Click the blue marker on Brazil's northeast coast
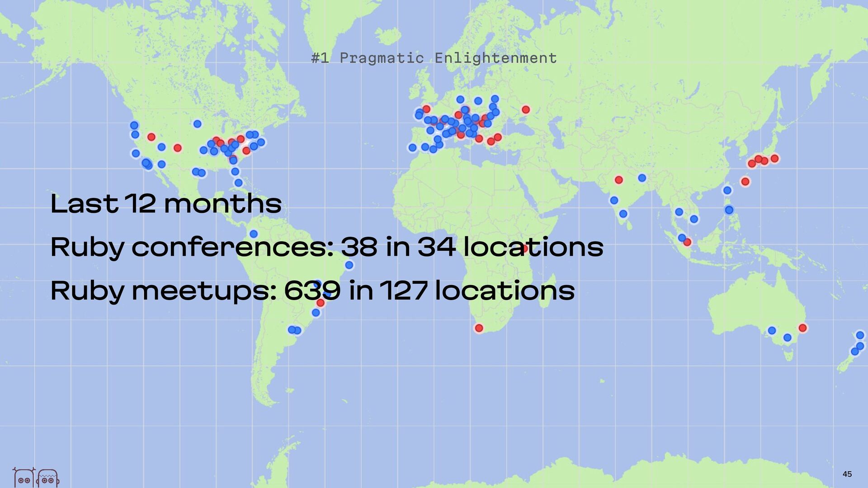Image resolution: width=868 pixels, height=488 pixels. [x=349, y=265]
